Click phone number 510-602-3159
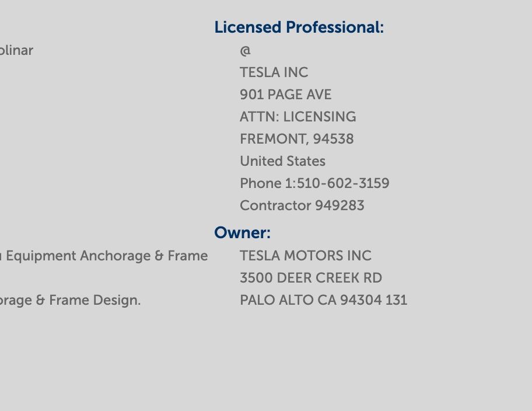This screenshot has width=532, height=411. 343,183
